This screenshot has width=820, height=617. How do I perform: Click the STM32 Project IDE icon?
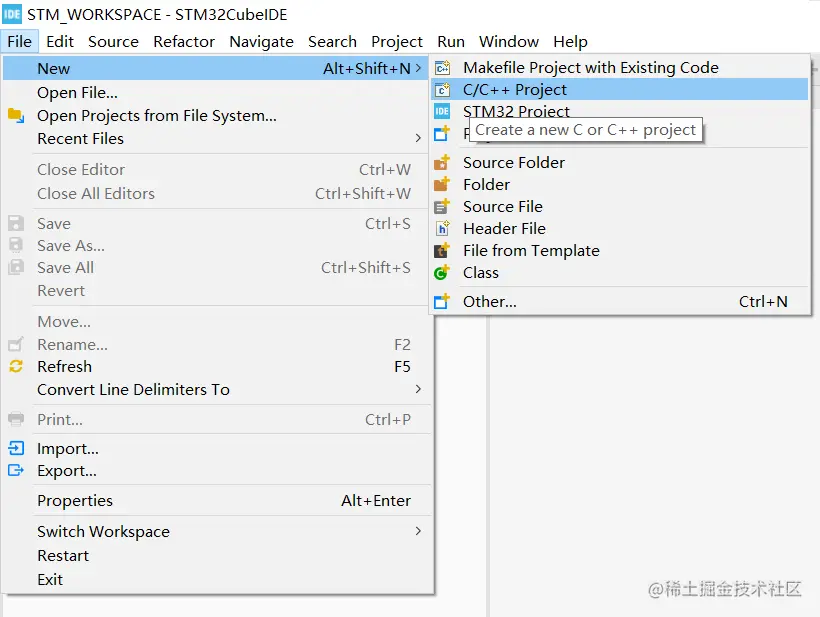(x=442, y=111)
